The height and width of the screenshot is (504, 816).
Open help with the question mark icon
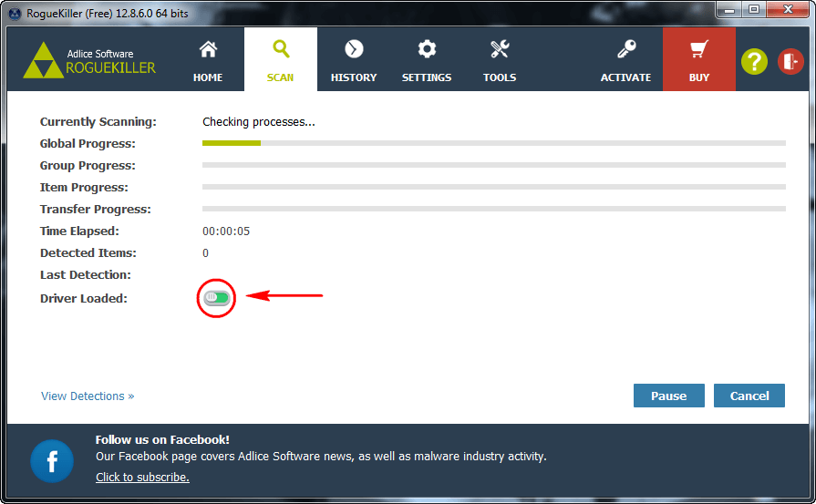[x=754, y=61]
